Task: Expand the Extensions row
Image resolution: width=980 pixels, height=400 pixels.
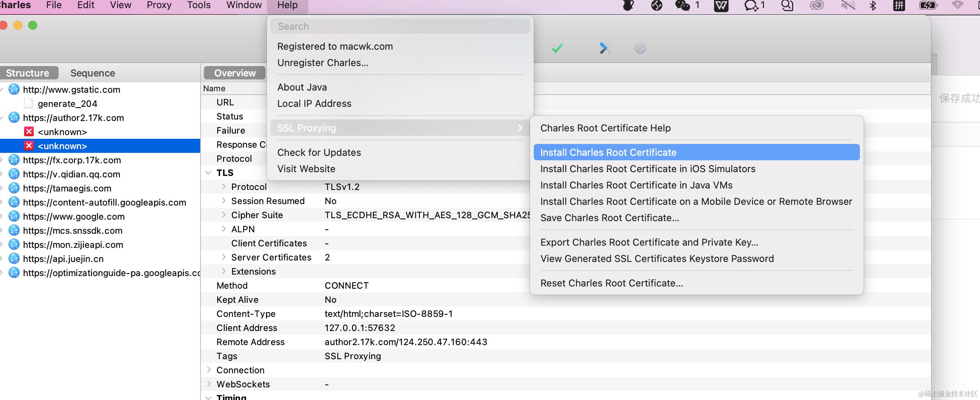Action: pyautogui.click(x=224, y=271)
